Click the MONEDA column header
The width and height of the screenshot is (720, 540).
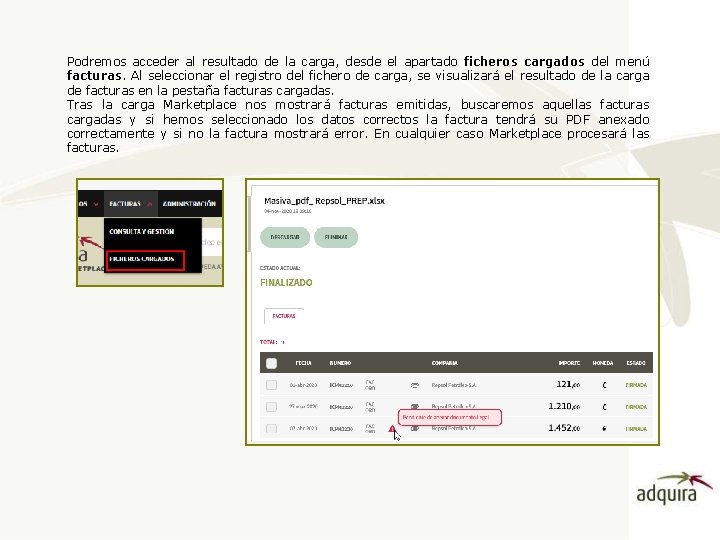click(x=603, y=363)
